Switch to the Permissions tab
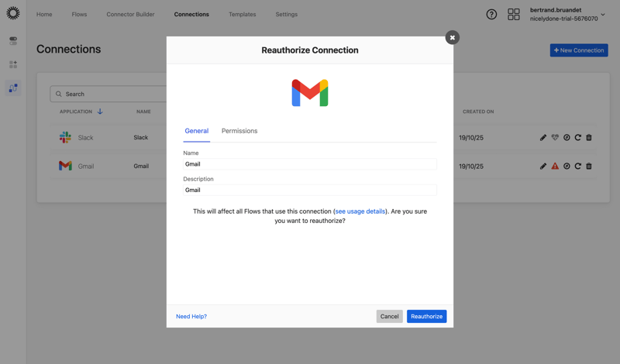 (x=239, y=131)
